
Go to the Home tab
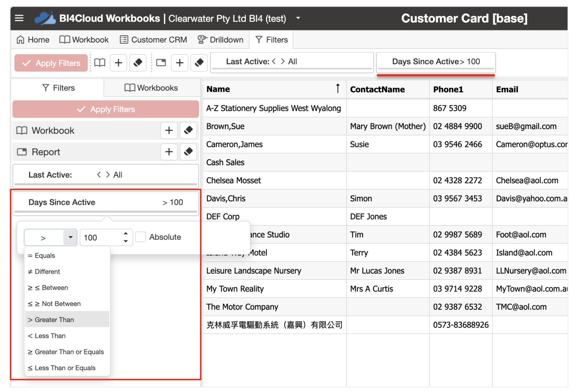tap(33, 40)
